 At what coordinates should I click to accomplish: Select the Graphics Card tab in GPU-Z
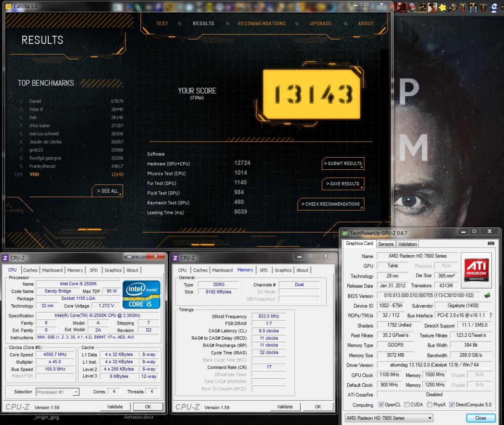(x=360, y=243)
